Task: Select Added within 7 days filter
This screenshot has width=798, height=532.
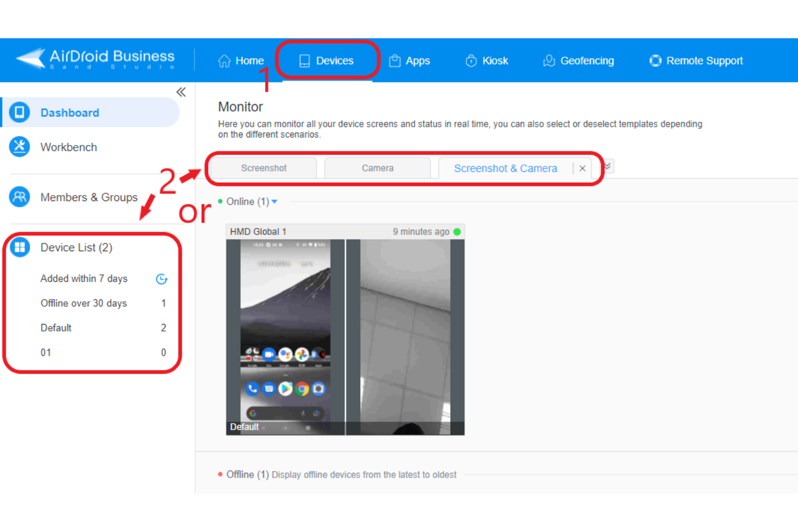Action: 84,279
